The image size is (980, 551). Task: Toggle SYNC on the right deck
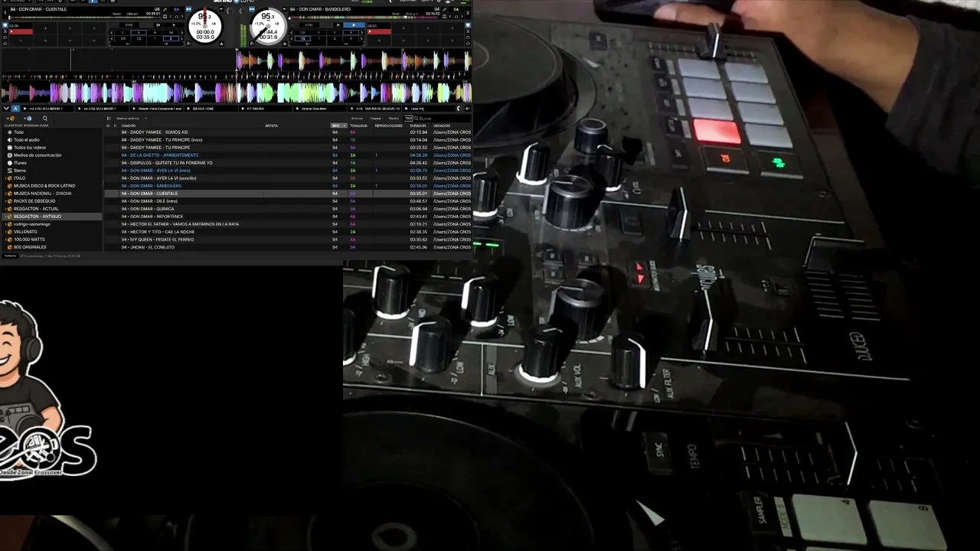(311, 25)
